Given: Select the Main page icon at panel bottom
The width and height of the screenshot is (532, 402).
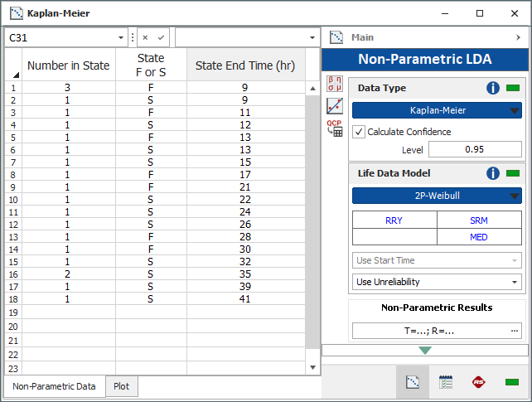Looking at the screenshot, I should [x=413, y=382].
